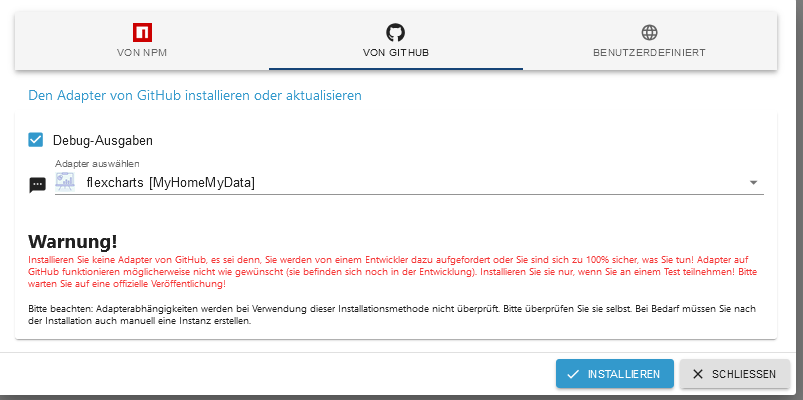Switch to the BENUTZERDEFINIERT tab
This screenshot has height=400, width=803.
(x=649, y=41)
